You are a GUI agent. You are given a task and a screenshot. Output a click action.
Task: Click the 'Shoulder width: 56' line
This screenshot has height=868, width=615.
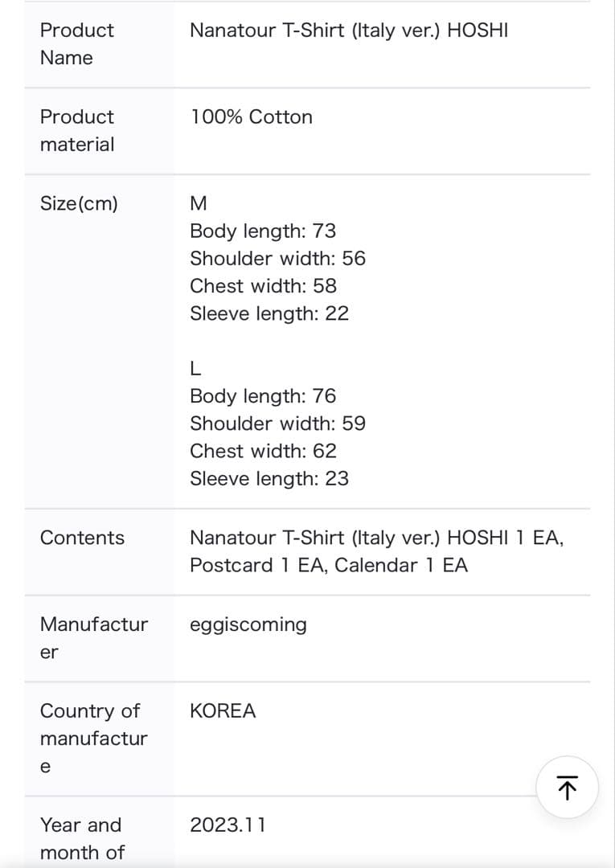point(277,258)
